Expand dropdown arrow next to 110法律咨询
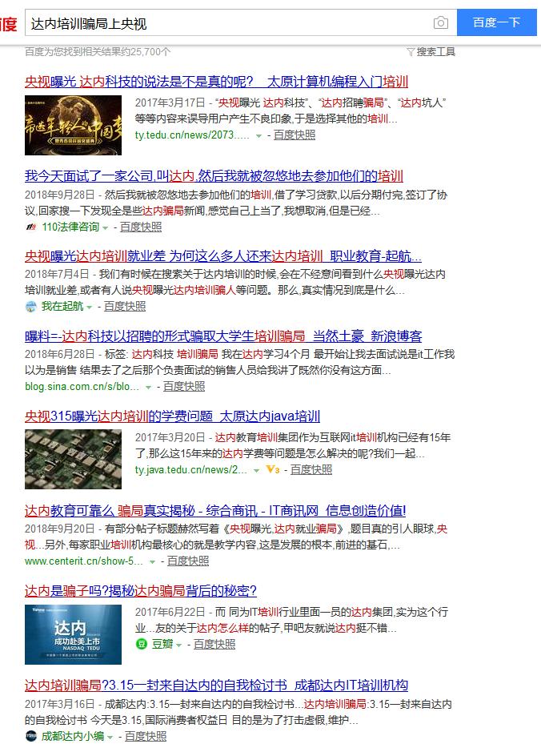This screenshot has height=756, width=541. pos(105,228)
